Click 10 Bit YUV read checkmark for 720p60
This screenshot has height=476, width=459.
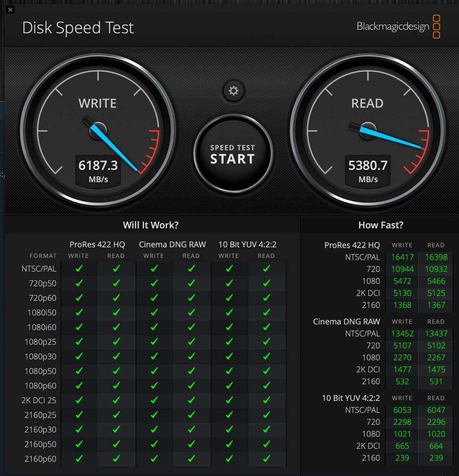[266, 298]
